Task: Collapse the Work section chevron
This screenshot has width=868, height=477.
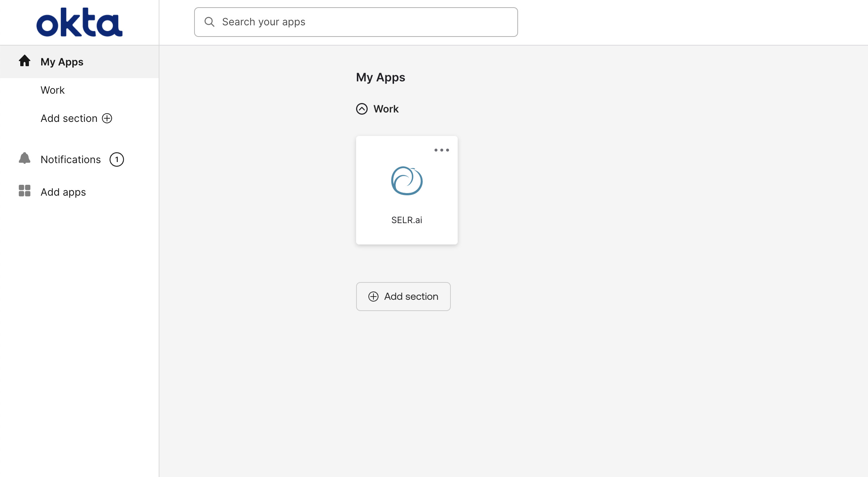Action: 362,109
